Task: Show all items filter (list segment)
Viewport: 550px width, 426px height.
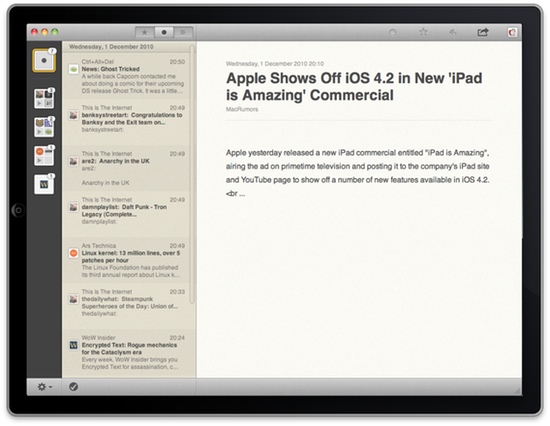Action: coord(183,32)
